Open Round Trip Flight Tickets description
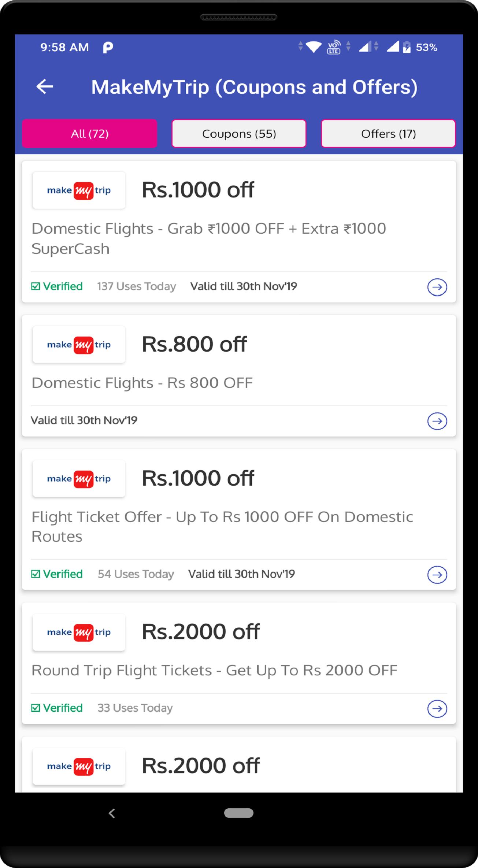Viewport: 478px width, 868px height. pos(214,671)
